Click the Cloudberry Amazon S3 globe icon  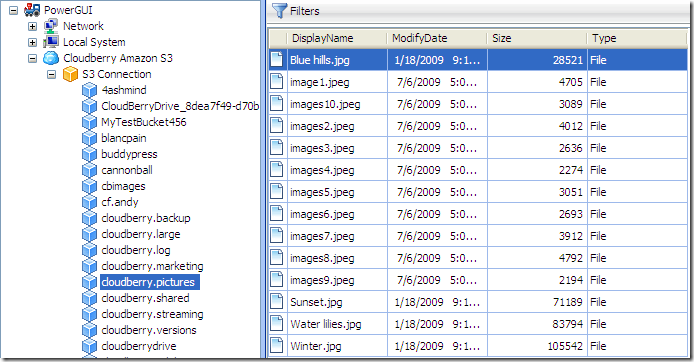click(x=51, y=58)
